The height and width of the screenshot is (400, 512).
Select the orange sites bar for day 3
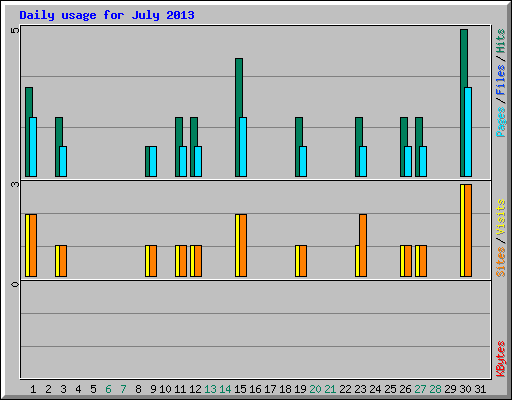(x=63, y=261)
